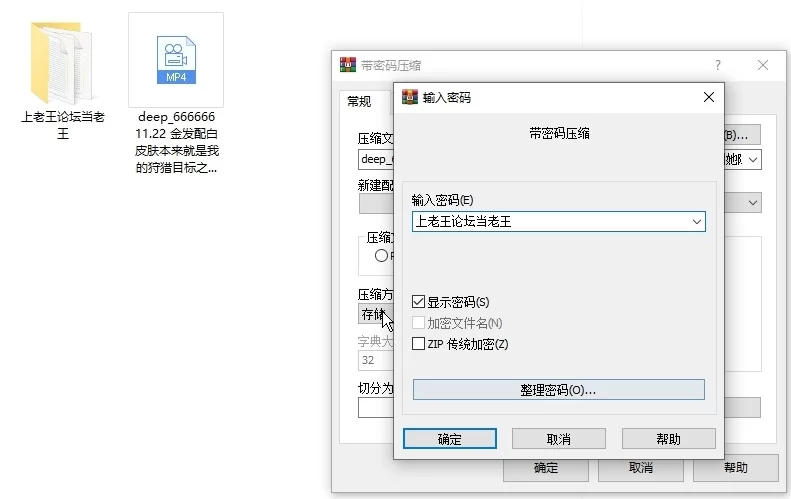This screenshot has width=791, height=499.
Task: Click 帮助 in the background 带密码压缩 window
Action: pyautogui.click(x=736, y=468)
